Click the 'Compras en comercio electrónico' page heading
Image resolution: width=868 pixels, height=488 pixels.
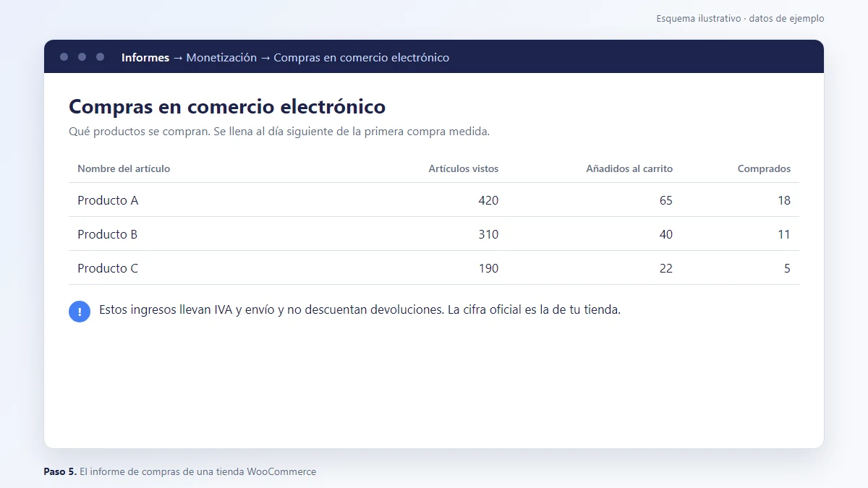point(227,106)
